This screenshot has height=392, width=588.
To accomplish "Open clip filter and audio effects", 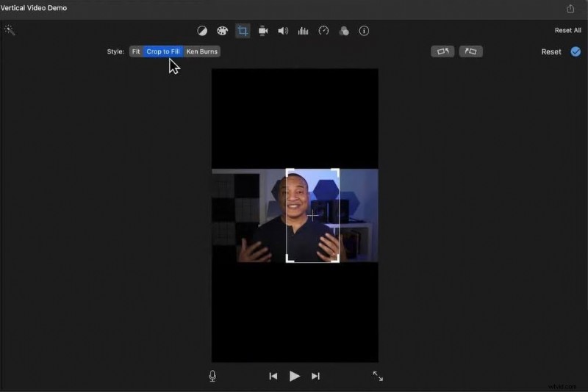I will click(x=344, y=31).
